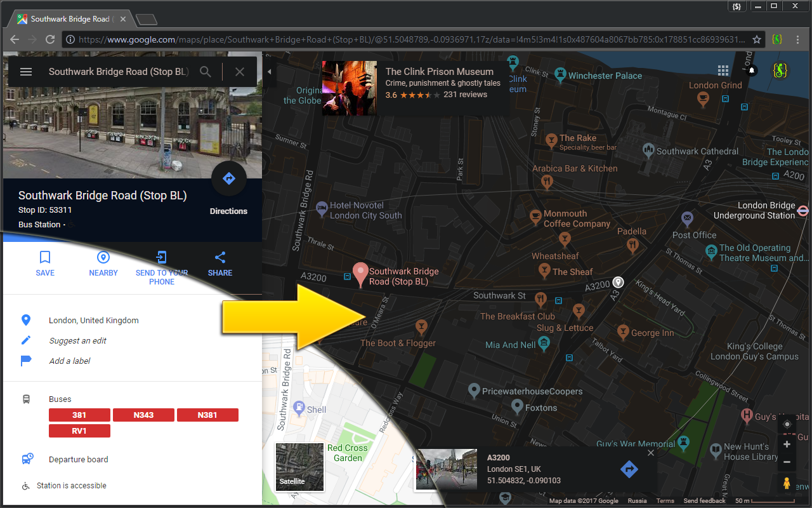The image size is (812, 508).
Task: Click Send feedback link
Action: [x=704, y=501]
